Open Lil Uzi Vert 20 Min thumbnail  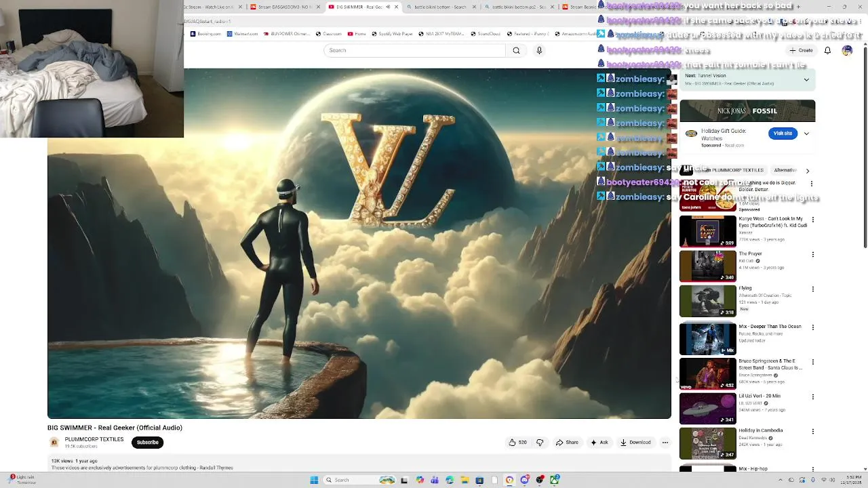[708, 408]
